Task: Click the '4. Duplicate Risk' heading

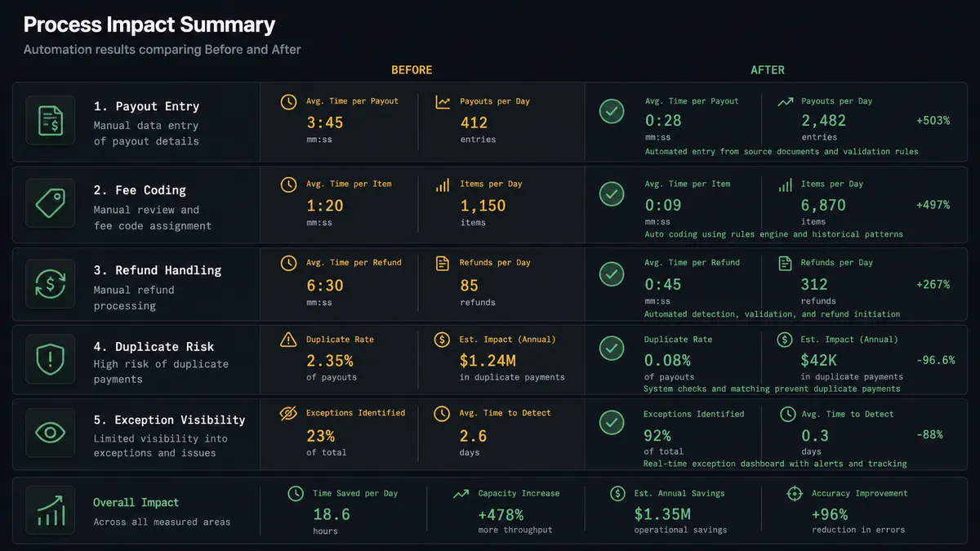Action: click(x=154, y=346)
